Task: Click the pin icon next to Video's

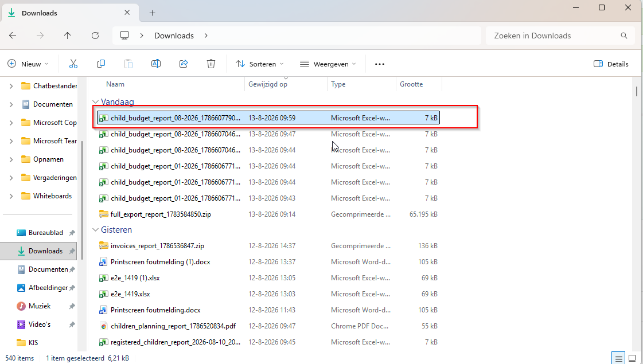Action: coord(72,324)
